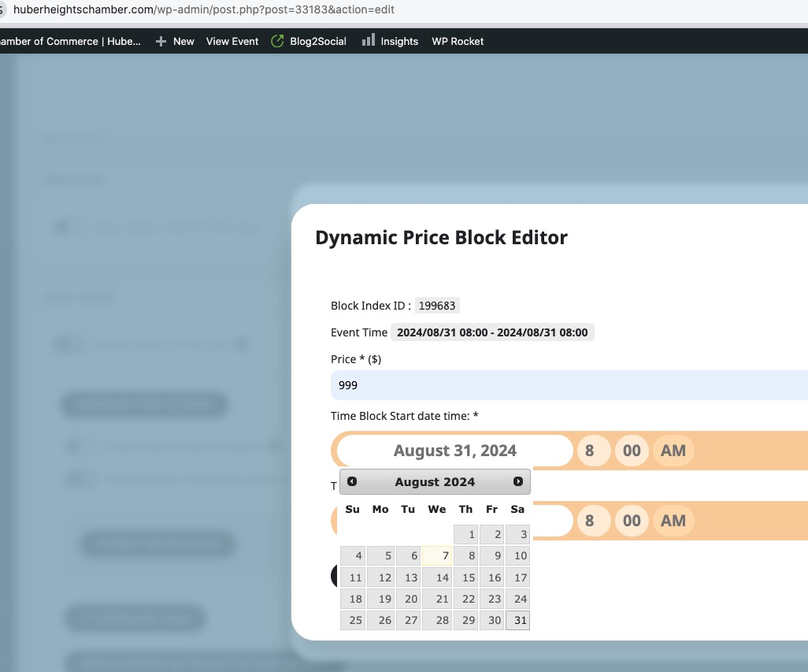Select August 5 in calendar
808x672 pixels.
(381, 555)
